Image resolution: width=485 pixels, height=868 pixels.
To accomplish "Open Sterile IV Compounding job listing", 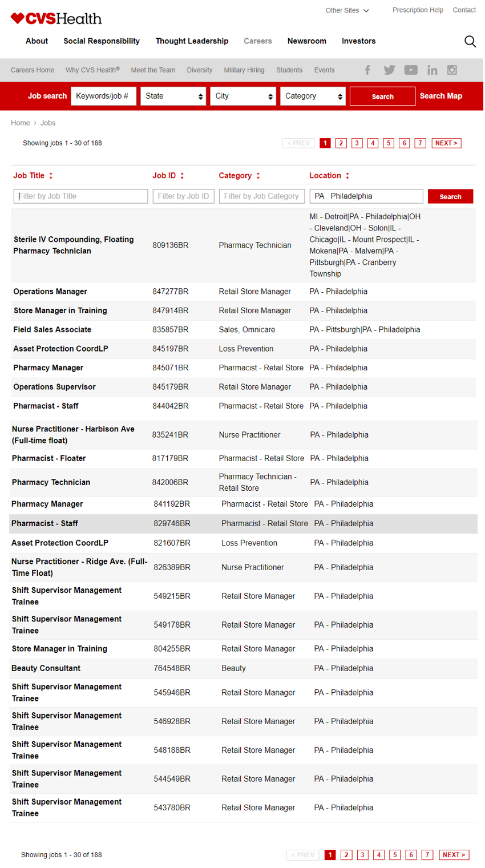I will [x=74, y=245].
